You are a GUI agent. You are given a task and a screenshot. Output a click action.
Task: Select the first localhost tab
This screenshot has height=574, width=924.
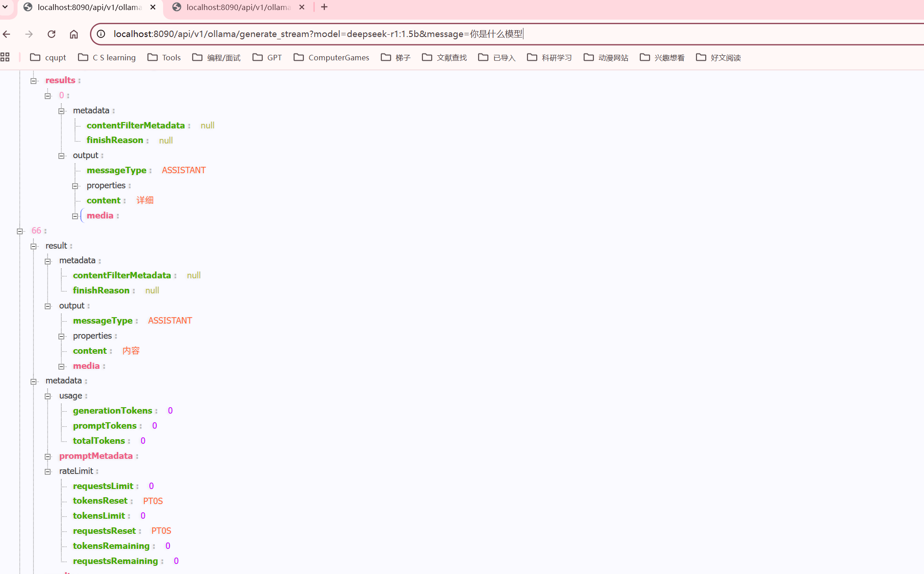pos(89,7)
